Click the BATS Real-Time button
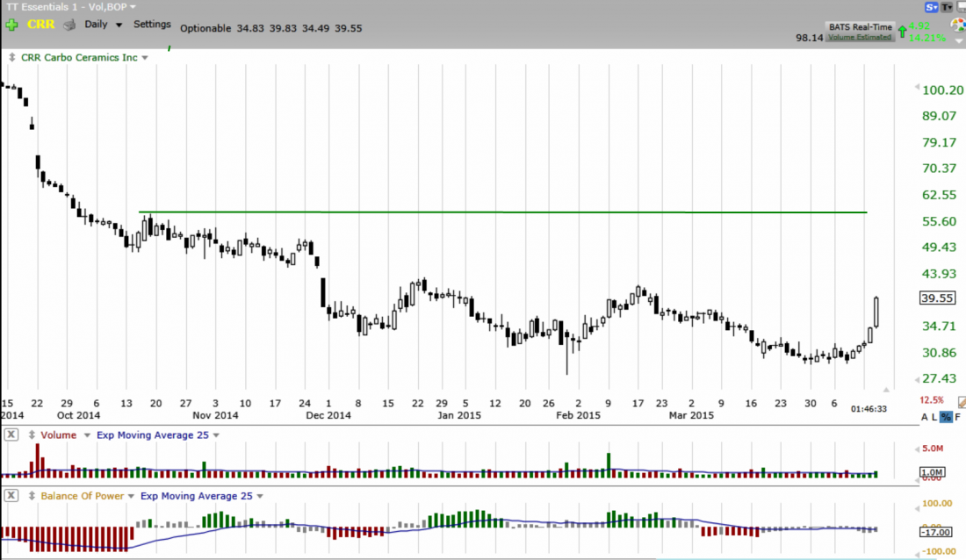This screenshot has height=560, width=966. [860, 28]
